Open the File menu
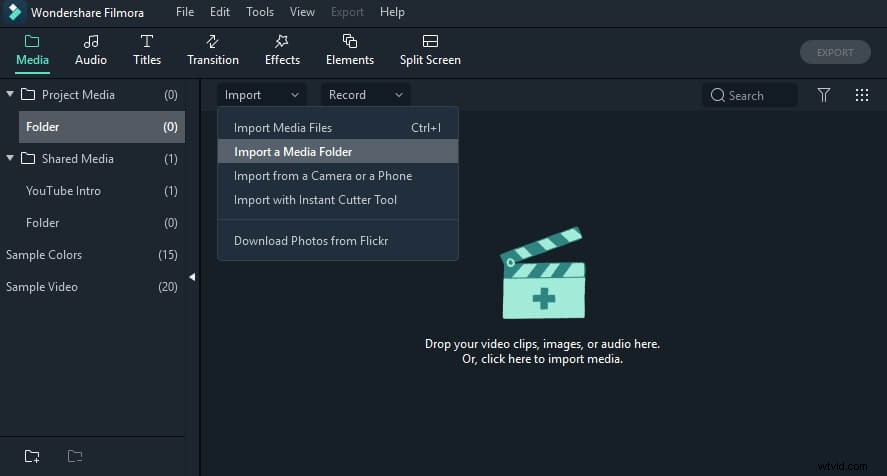 point(185,12)
